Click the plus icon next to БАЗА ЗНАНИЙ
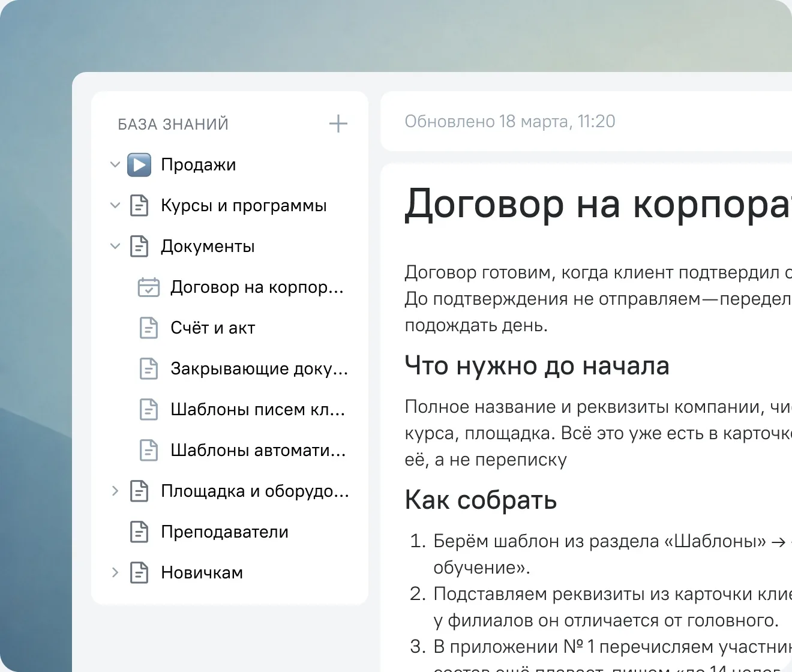 click(338, 124)
